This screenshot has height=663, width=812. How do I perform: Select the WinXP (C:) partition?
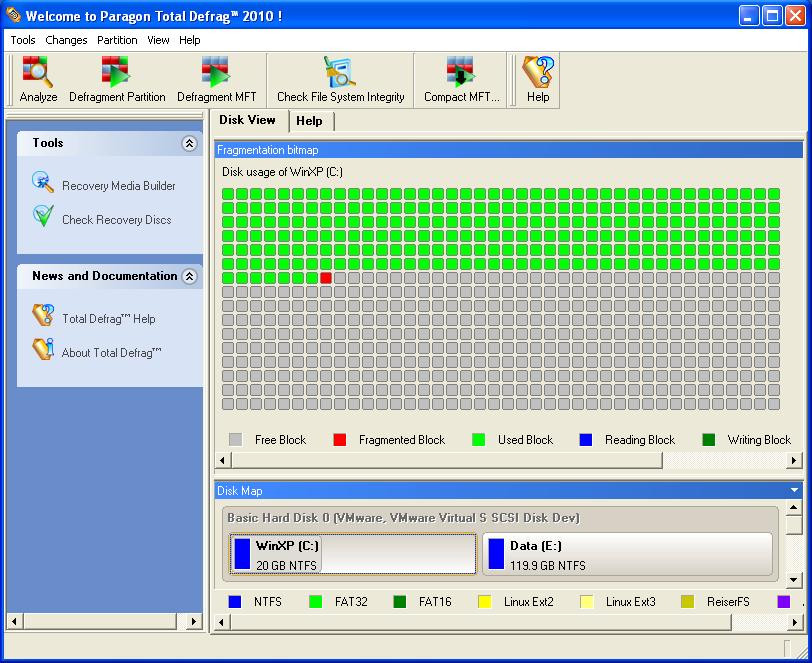(353, 554)
